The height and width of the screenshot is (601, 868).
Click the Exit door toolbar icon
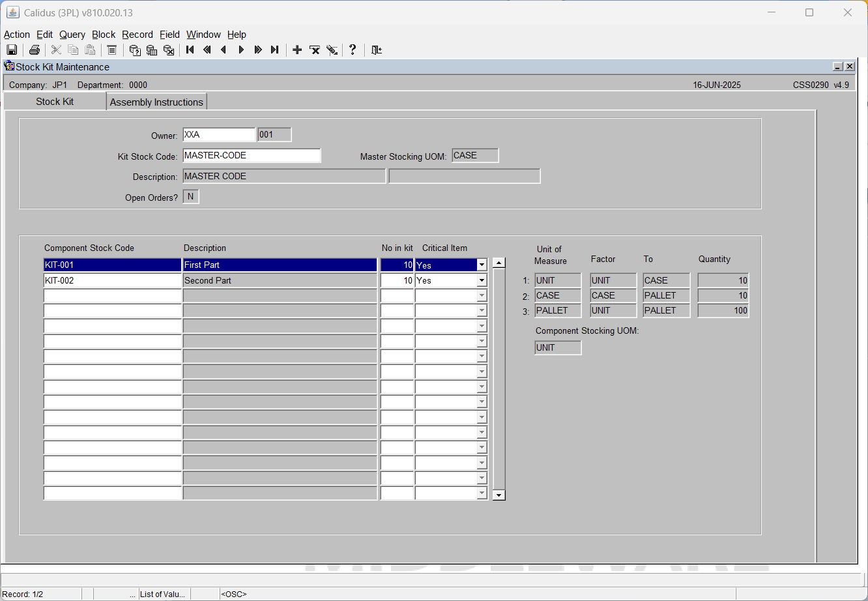coord(376,50)
